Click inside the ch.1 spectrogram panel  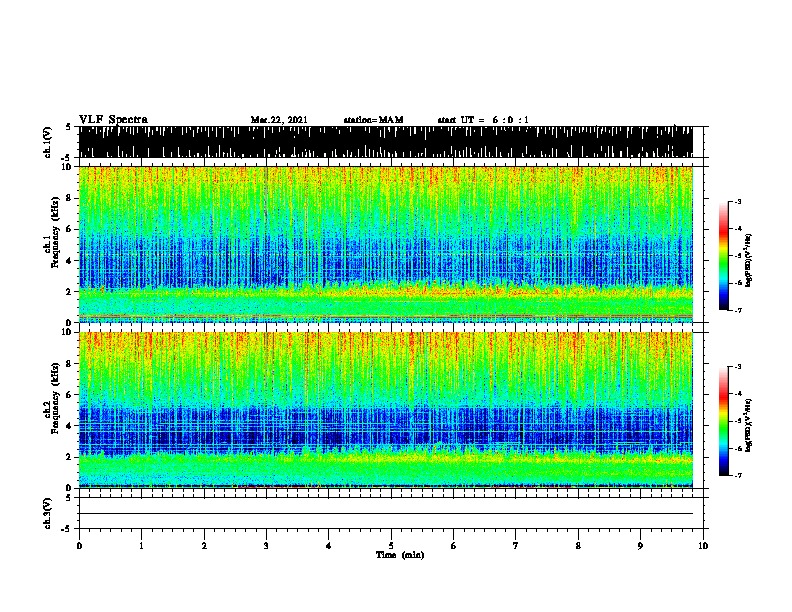[386, 244]
